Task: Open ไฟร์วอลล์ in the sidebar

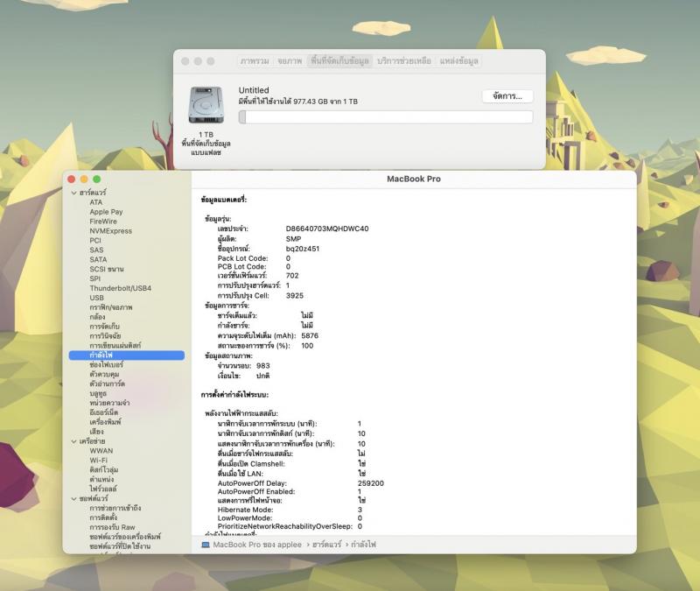Action: pos(103,489)
